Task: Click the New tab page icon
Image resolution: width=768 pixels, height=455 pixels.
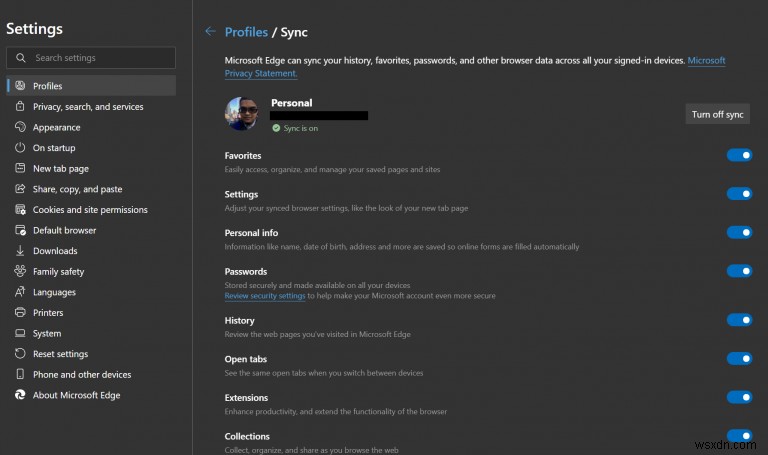Action: pyautogui.click(x=20, y=168)
